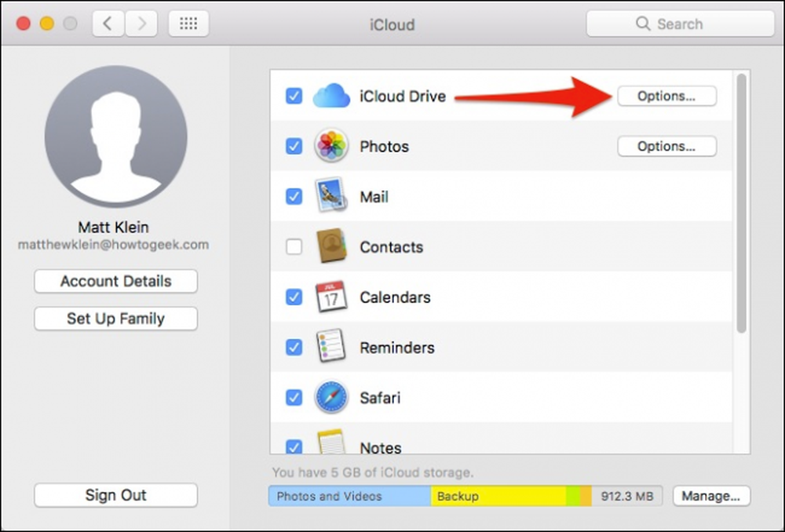The width and height of the screenshot is (785, 532).
Task: Toggle the Reminders checkbox
Action: click(294, 347)
